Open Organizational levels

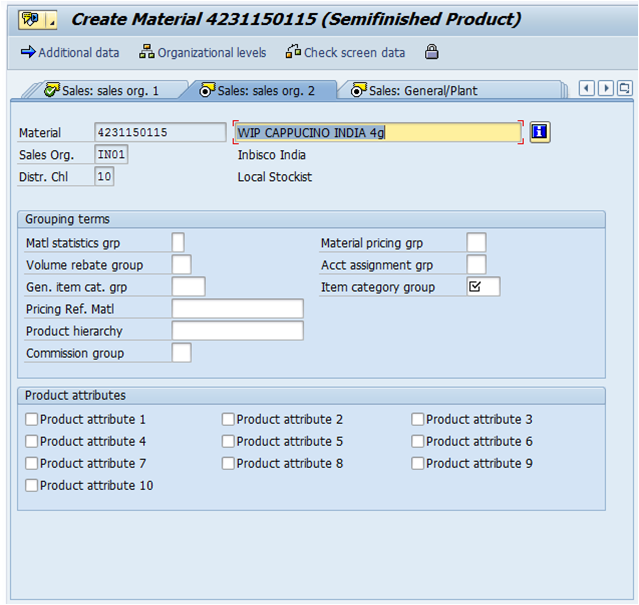(203, 52)
